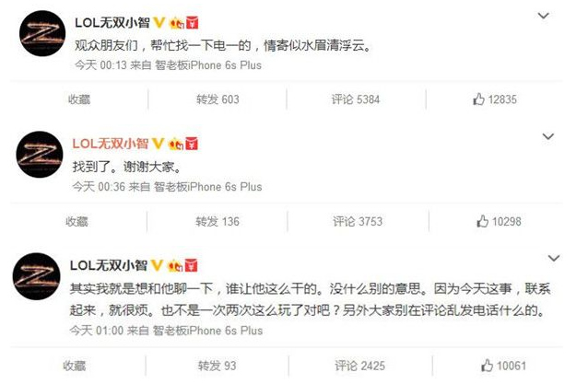Expand the chevron menu on 01:00 post
The height and width of the screenshot is (384, 588).
pos(554,258)
